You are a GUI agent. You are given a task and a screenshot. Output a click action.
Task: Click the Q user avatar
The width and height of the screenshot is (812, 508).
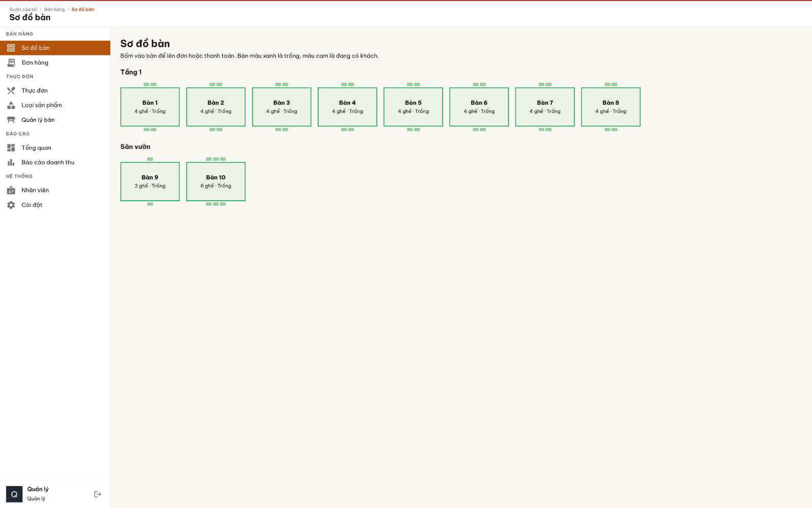[x=14, y=494]
